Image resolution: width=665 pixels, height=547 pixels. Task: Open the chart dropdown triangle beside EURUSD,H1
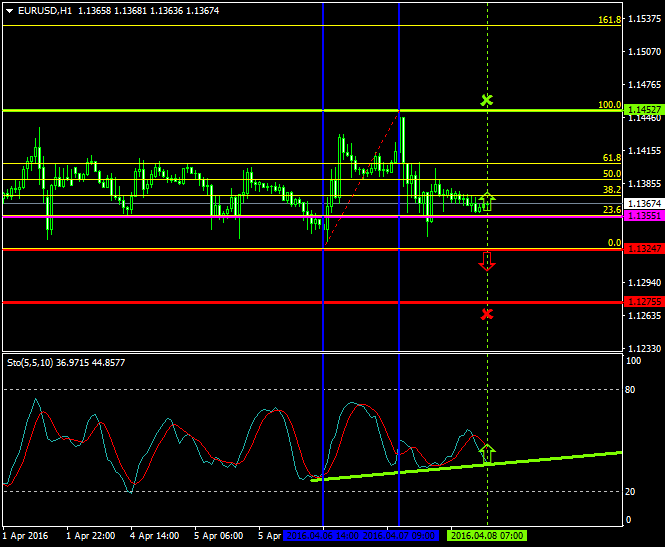8,10
